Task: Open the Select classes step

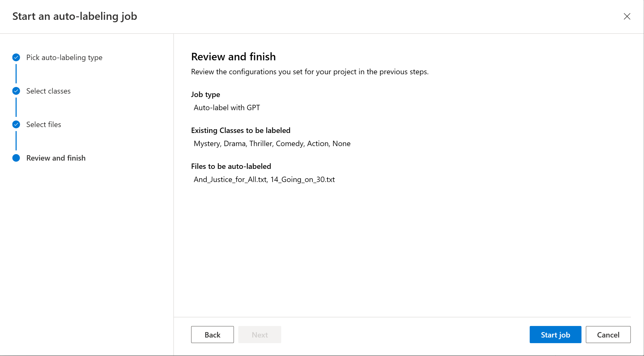Action: 48,91
